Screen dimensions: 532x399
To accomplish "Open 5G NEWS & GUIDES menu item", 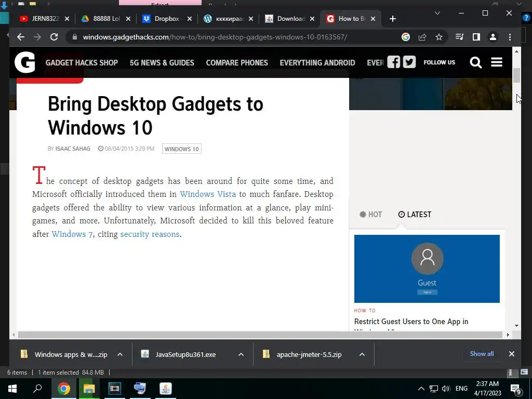I will point(162,63).
